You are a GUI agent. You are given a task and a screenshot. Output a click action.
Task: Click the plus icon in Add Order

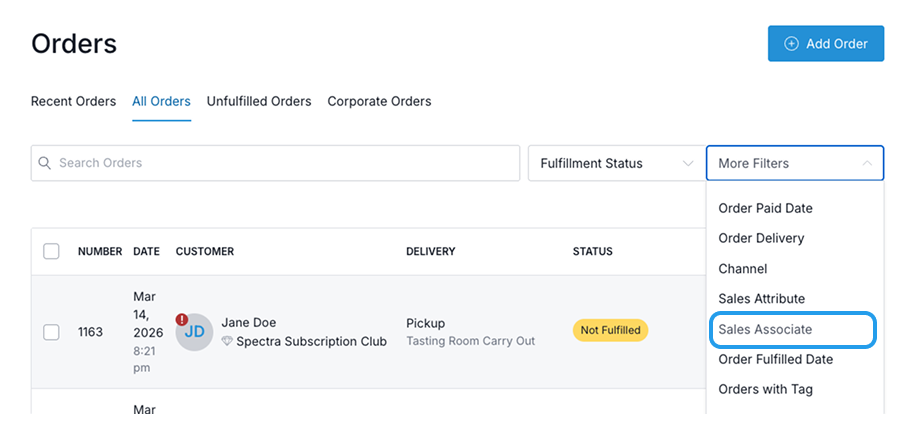[x=791, y=44]
